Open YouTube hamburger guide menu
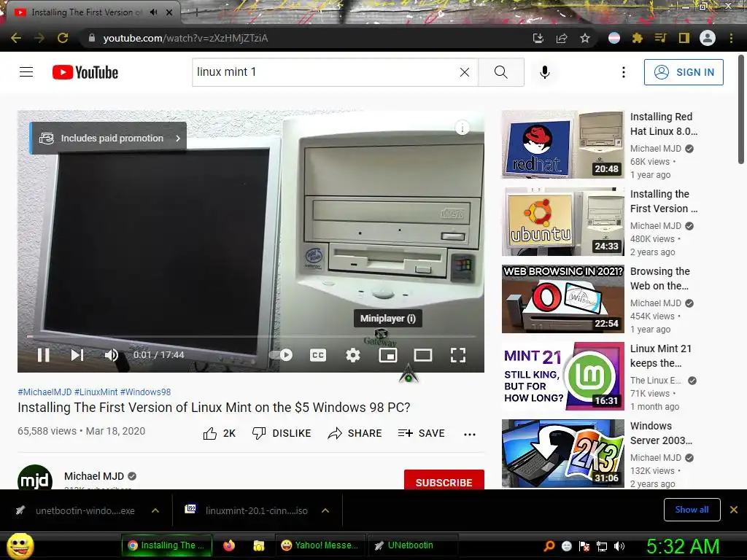The image size is (747, 560). 26,72
